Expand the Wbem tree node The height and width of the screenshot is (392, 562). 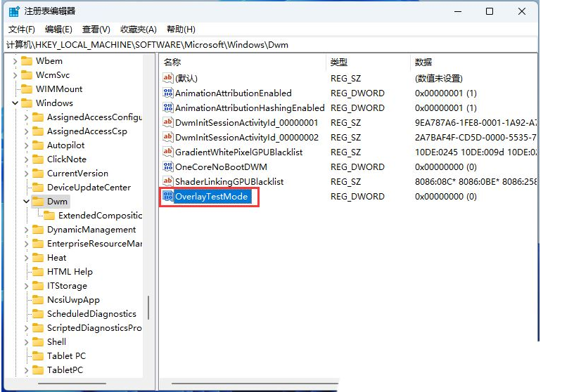point(15,61)
